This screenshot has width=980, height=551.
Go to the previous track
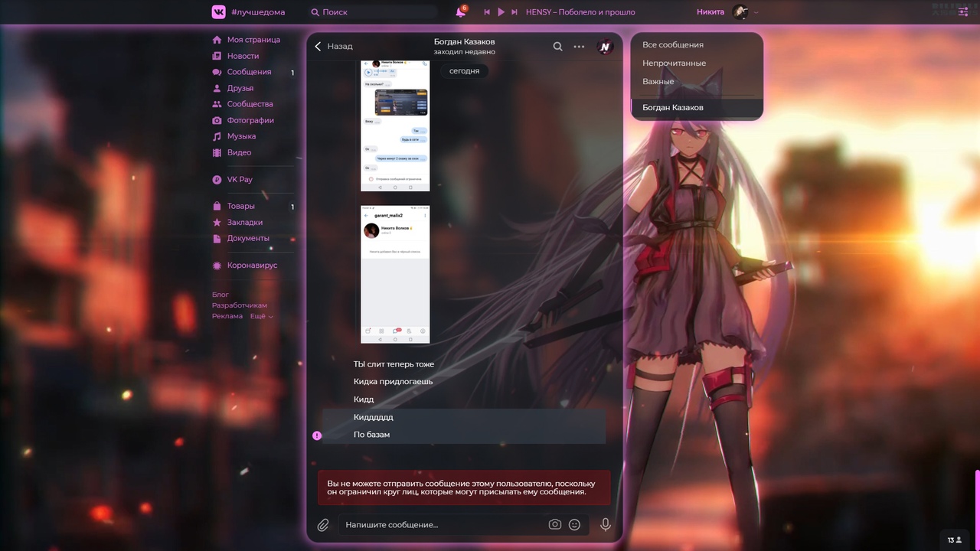pyautogui.click(x=487, y=12)
